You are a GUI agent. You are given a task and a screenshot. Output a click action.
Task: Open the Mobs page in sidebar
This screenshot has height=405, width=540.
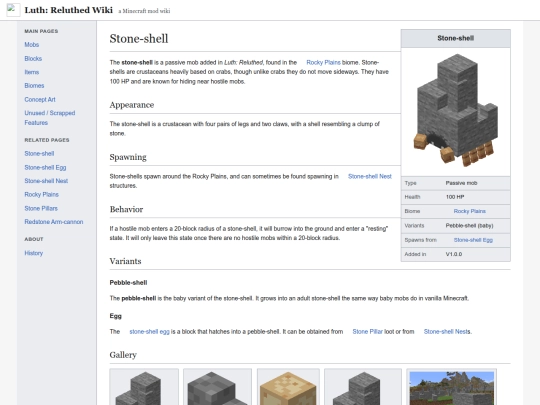(32, 45)
